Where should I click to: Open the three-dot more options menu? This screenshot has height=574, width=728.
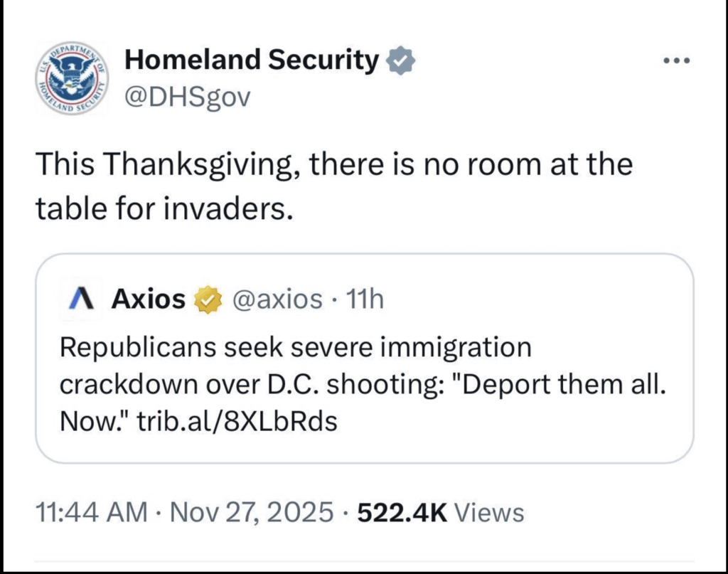(676, 61)
